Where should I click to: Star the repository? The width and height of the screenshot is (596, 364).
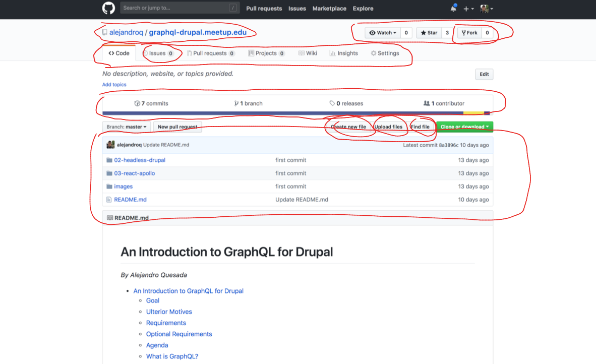tap(429, 33)
